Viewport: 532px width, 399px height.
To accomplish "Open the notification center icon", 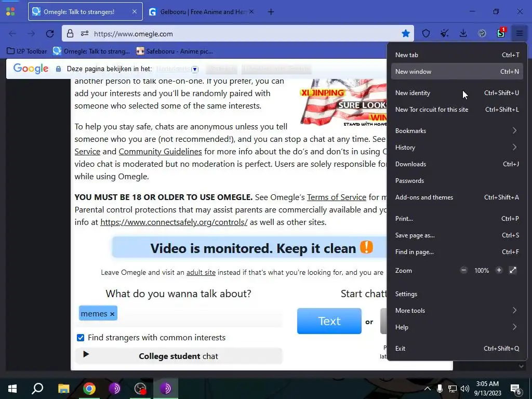I will tap(516, 389).
